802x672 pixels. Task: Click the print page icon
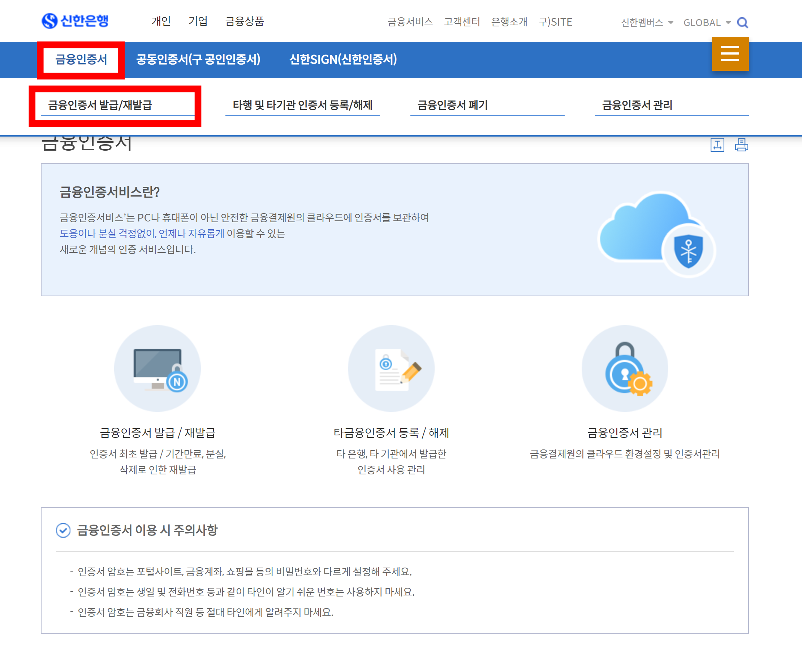pos(741,145)
